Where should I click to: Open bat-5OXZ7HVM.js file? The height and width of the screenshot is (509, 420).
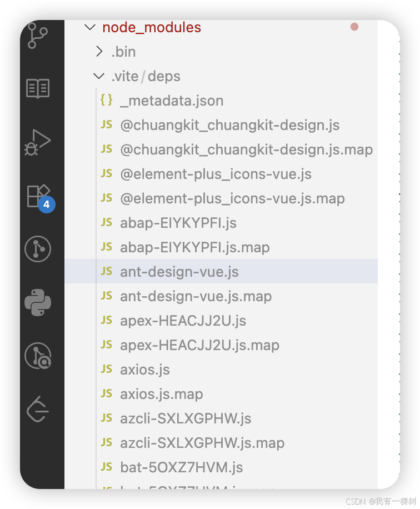(180, 467)
